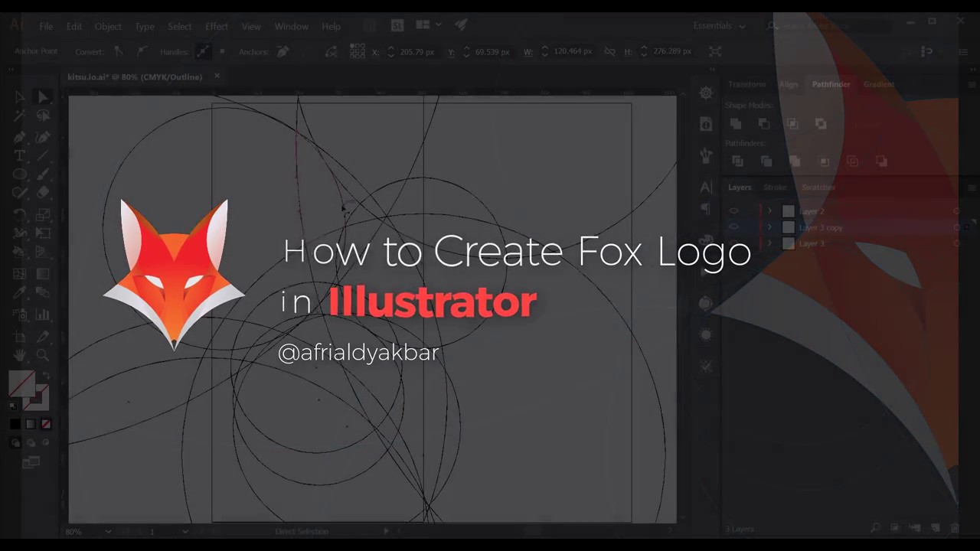
Task: Click the remove anchor point icon
Action: point(283,51)
